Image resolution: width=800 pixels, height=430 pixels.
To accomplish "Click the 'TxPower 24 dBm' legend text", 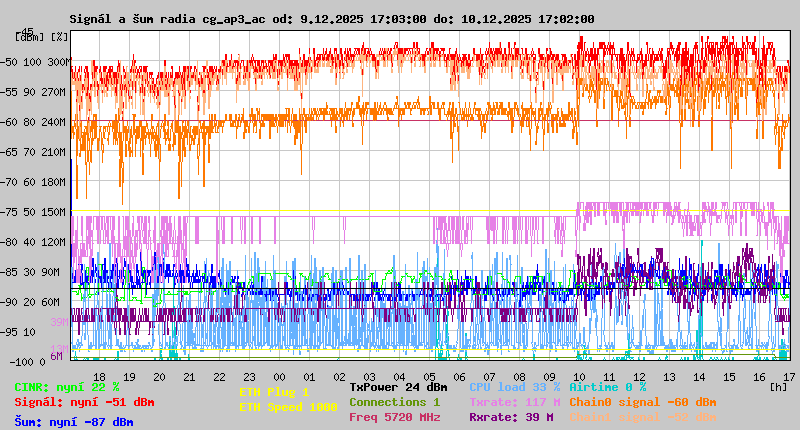I will (x=398, y=387).
